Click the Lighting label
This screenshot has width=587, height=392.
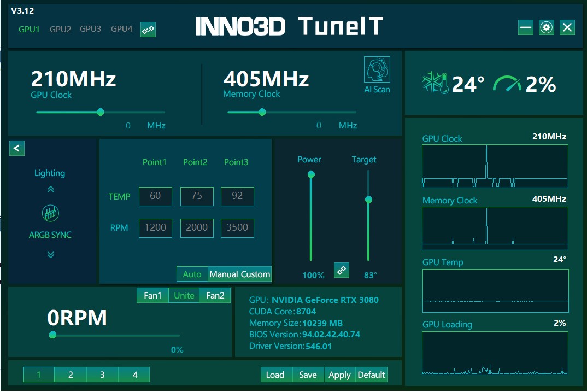point(50,173)
